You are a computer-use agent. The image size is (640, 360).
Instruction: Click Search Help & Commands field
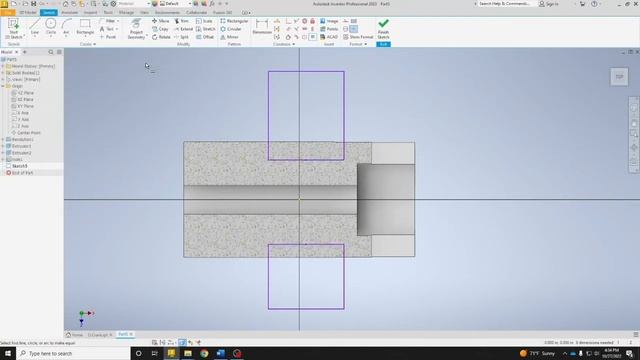point(504,4)
